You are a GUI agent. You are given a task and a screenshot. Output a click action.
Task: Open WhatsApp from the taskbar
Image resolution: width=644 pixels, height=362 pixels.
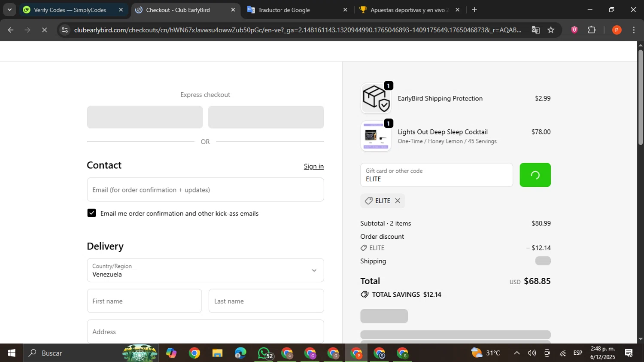pos(264,353)
